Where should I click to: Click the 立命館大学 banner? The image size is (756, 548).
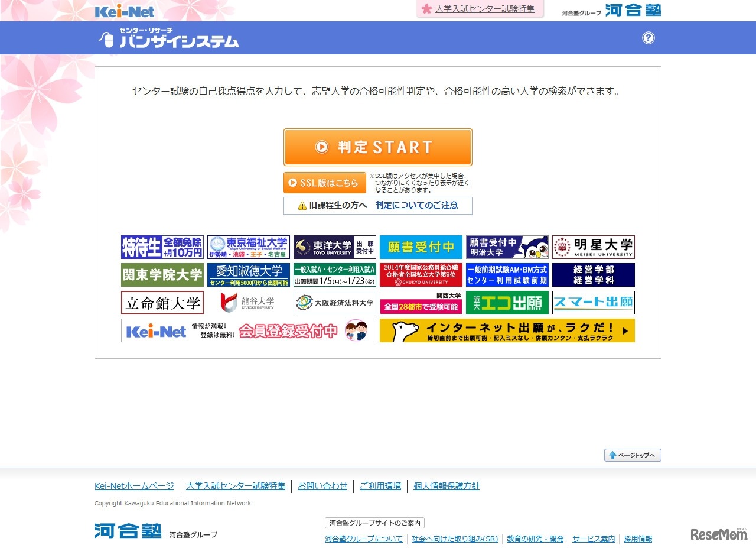tap(162, 302)
